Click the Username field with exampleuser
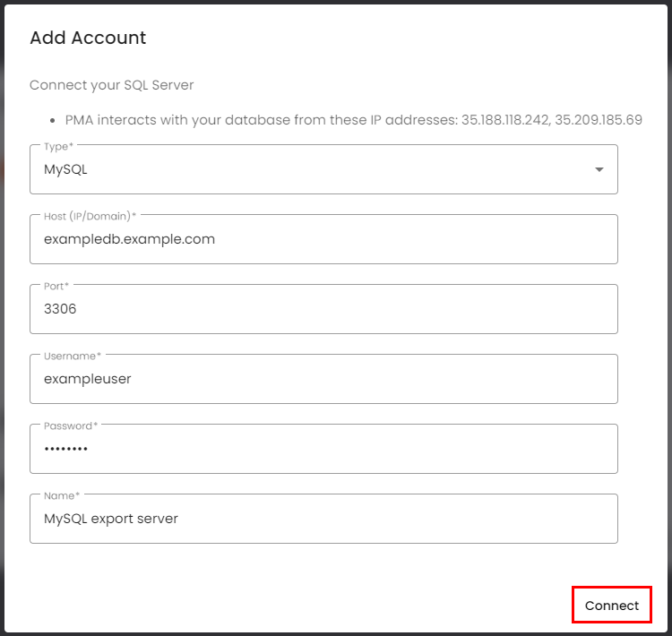The height and width of the screenshot is (636, 672). point(323,379)
